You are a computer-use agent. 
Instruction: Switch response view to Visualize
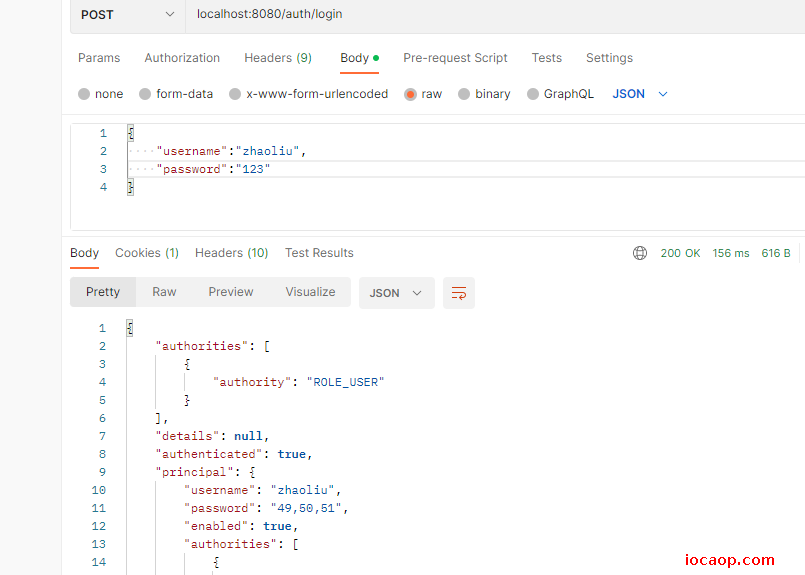point(310,292)
